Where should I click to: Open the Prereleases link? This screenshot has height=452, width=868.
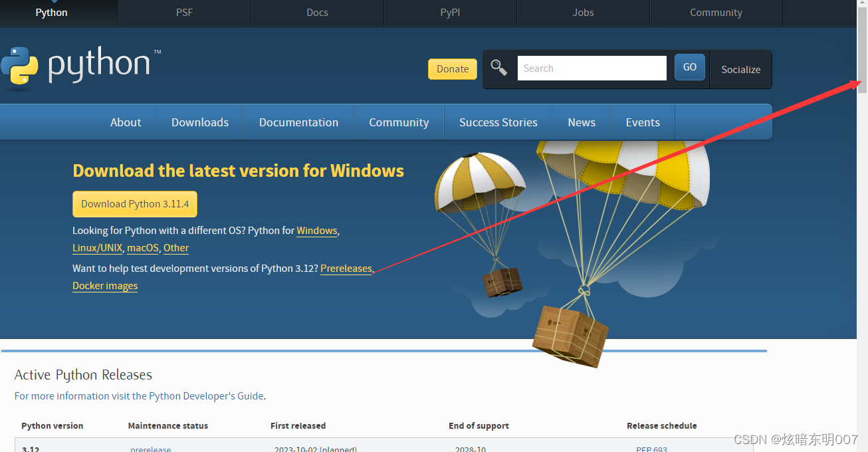pyautogui.click(x=346, y=269)
